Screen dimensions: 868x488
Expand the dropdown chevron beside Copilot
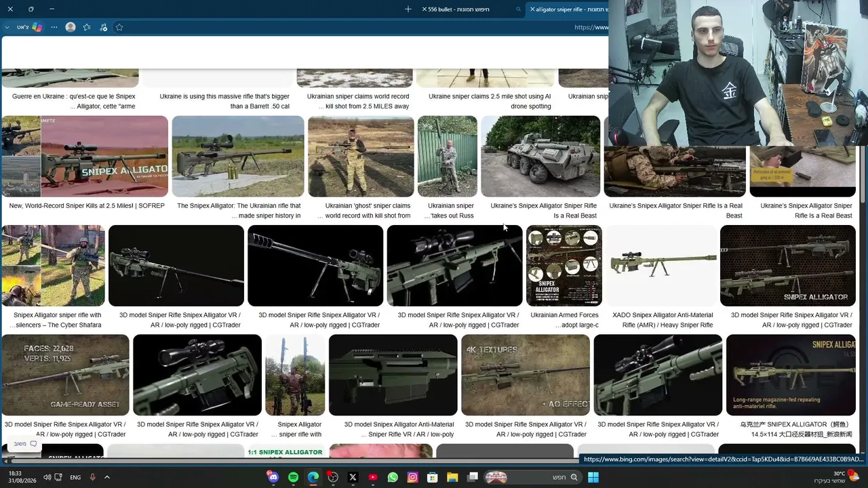(7, 27)
